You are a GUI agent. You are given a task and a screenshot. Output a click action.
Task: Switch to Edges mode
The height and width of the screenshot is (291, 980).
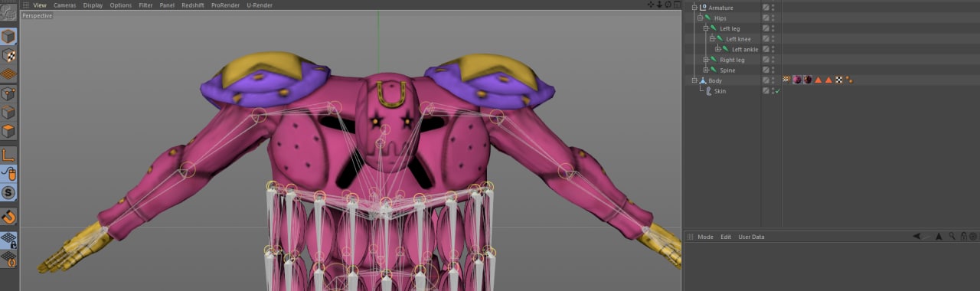[x=8, y=112]
